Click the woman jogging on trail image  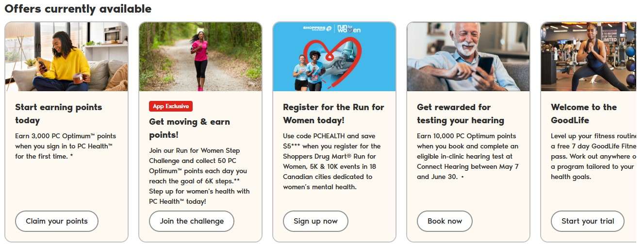pyautogui.click(x=200, y=57)
